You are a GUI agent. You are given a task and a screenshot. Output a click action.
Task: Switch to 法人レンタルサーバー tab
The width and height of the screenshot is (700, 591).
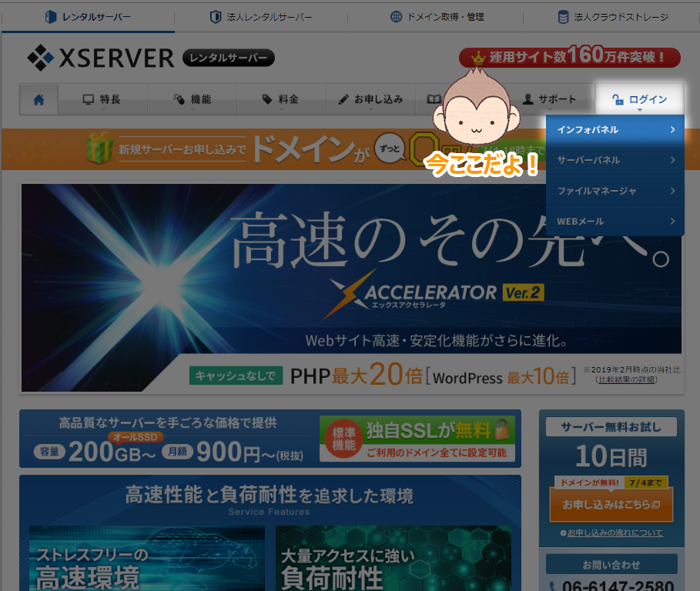tap(261, 18)
